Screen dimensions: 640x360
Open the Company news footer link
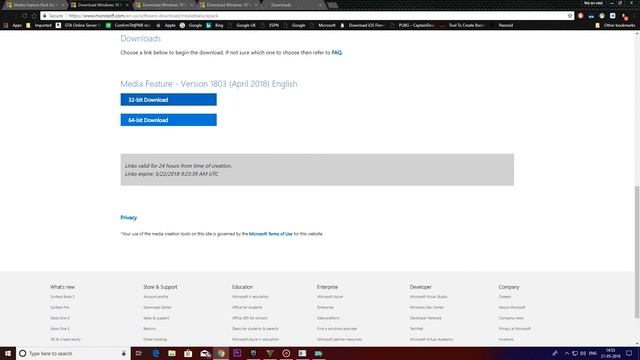[x=511, y=318]
